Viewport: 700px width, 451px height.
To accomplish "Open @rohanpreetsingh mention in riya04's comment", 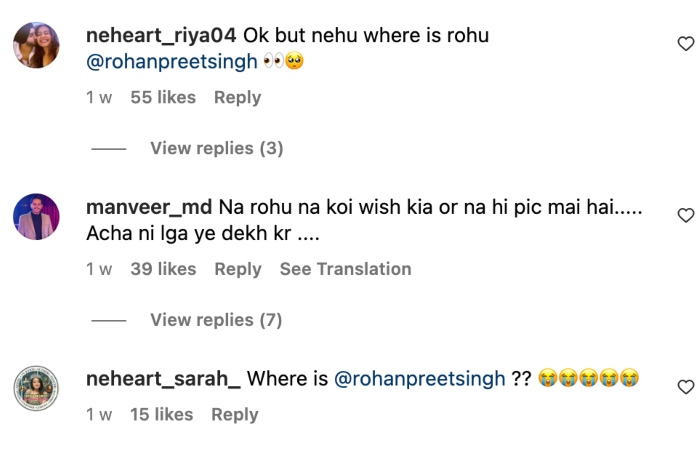I will (x=172, y=61).
